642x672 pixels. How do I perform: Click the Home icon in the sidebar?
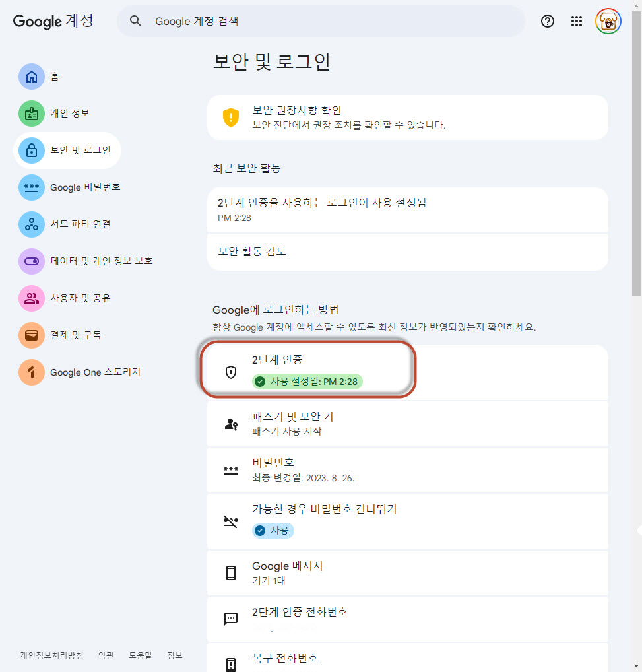point(31,77)
